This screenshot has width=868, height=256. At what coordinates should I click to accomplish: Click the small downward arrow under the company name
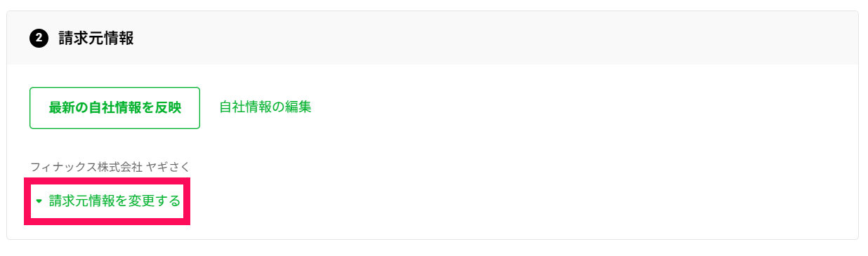coord(39,201)
